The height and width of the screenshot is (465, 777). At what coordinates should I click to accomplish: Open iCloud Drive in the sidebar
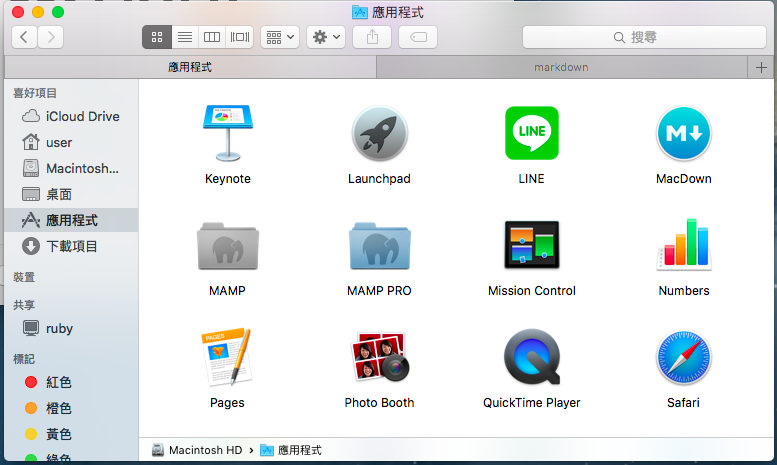coord(71,116)
